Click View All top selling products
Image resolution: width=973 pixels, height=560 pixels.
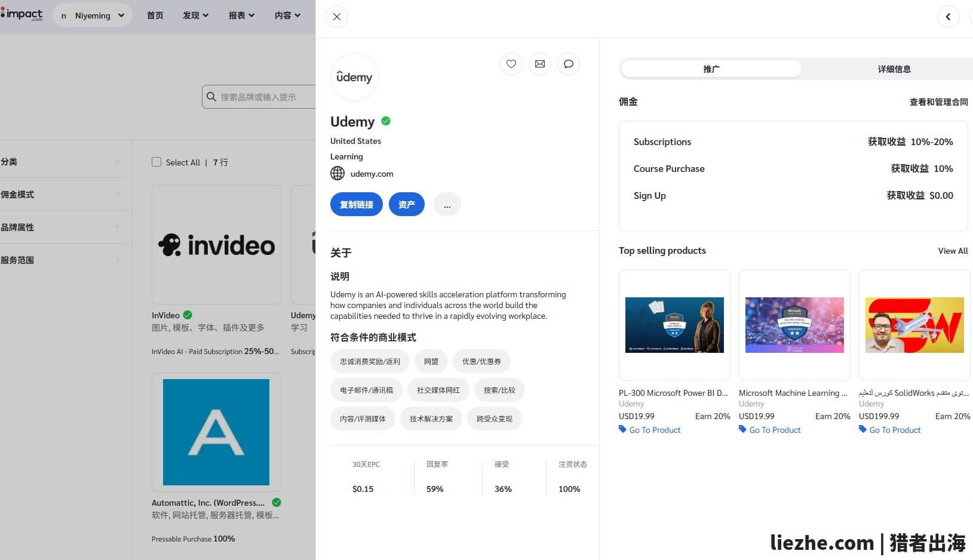(953, 251)
